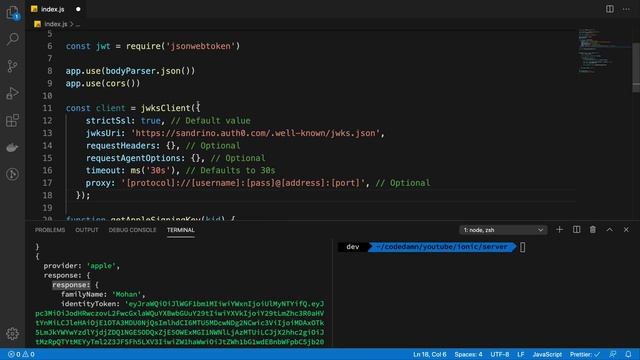Select the TERMINAL tab
The width and height of the screenshot is (640, 360).
point(180,230)
